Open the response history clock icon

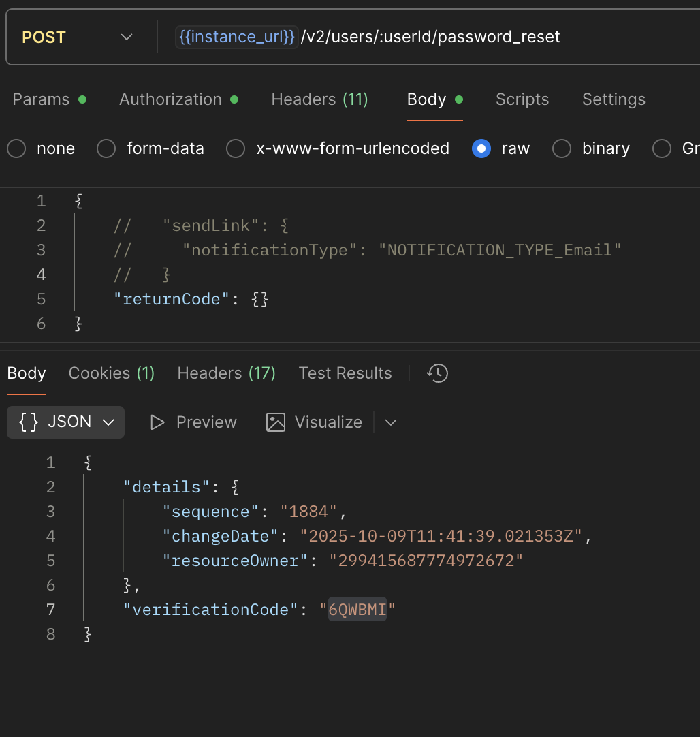[x=437, y=373]
